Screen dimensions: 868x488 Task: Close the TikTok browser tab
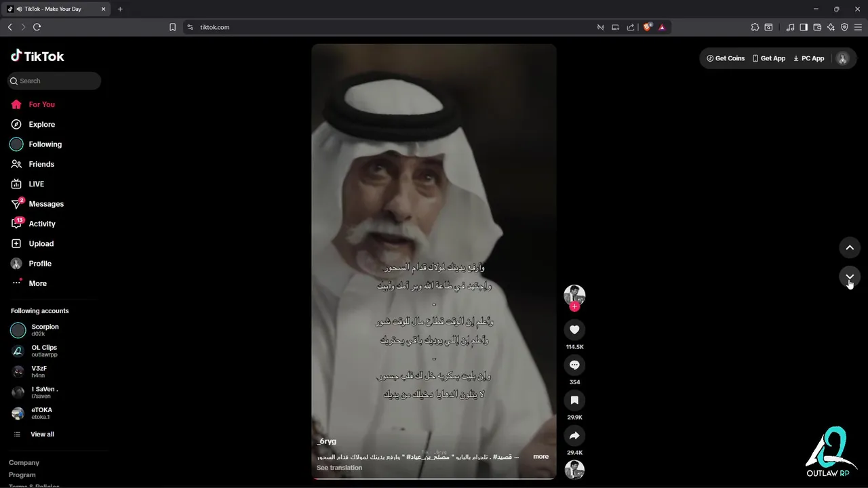coord(103,9)
